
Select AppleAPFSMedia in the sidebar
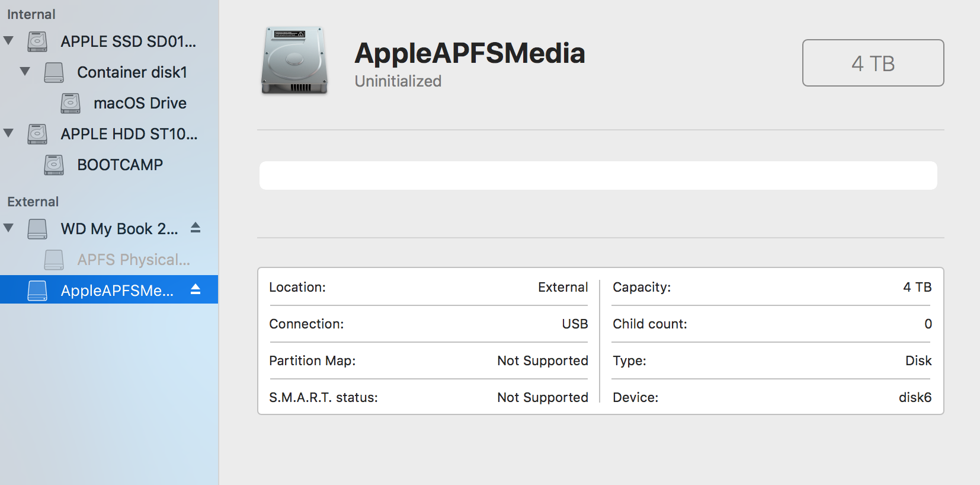[x=117, y=291]
